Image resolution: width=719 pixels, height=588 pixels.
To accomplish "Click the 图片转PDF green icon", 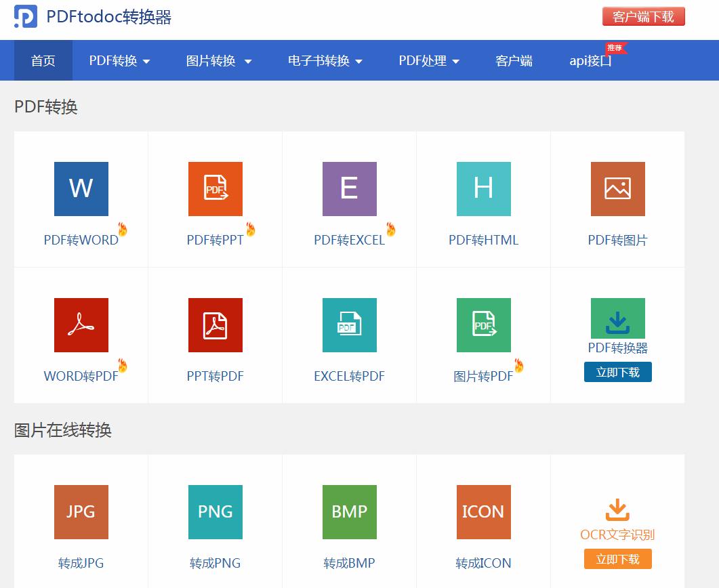I will click(x=483, y=325).
